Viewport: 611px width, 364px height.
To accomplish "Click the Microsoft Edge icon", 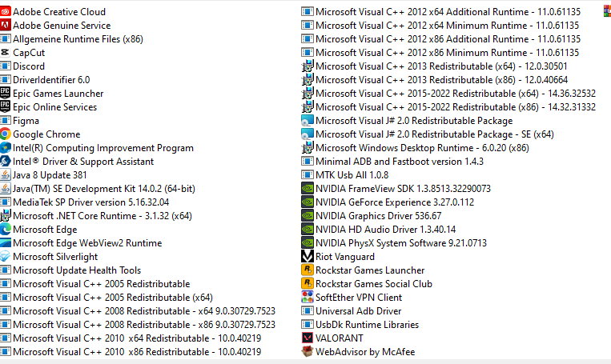I will (6, 230).
